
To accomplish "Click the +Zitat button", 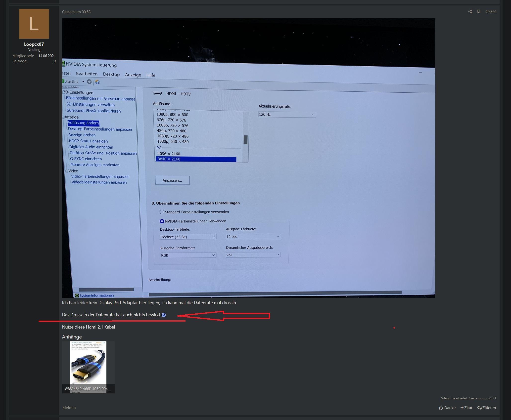I will [466, 408].
